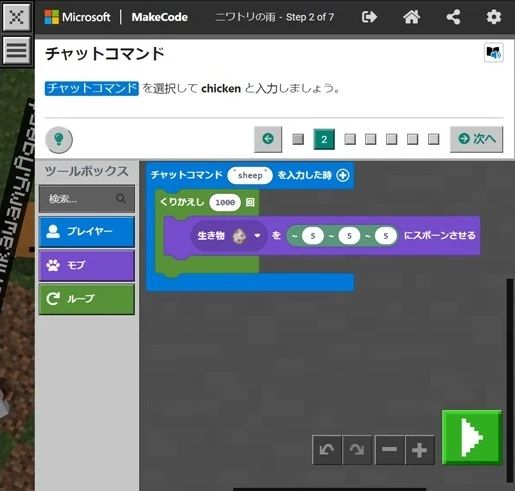Jump to tutorial step 1 square
The image size is (515, 491).
[x=298, y=139]
